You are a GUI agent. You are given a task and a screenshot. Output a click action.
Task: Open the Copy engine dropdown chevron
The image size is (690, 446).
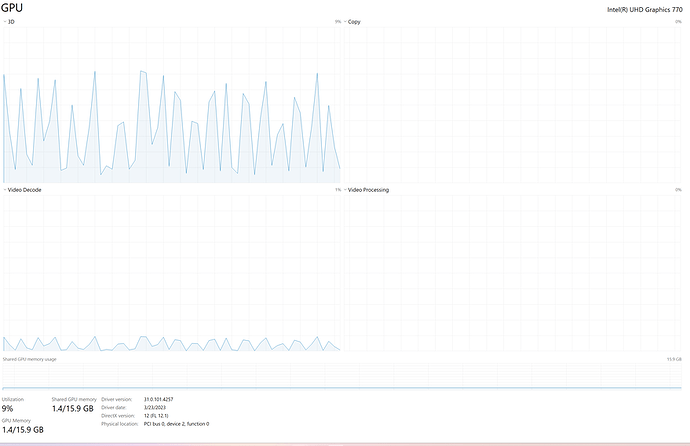[x=345, y=22]
